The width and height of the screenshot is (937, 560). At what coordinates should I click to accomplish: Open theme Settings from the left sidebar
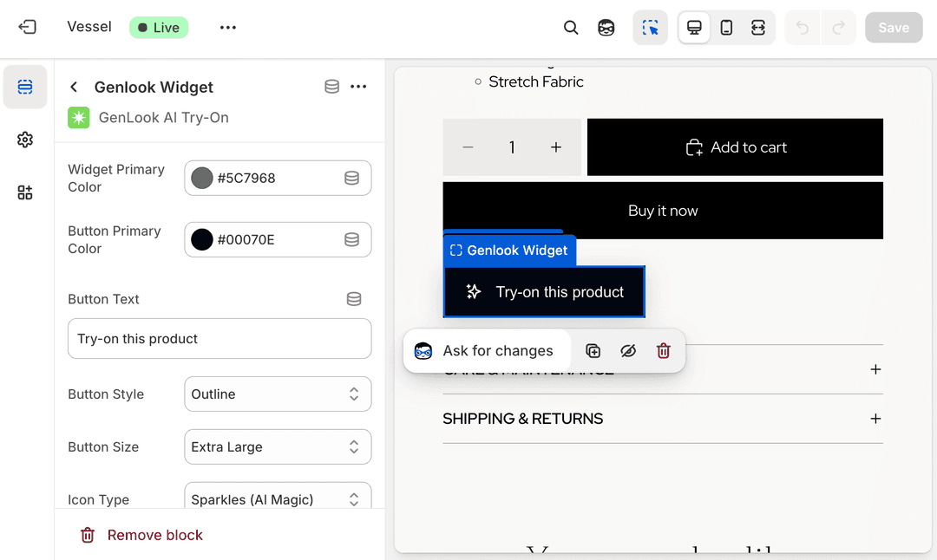click(25, 140)
